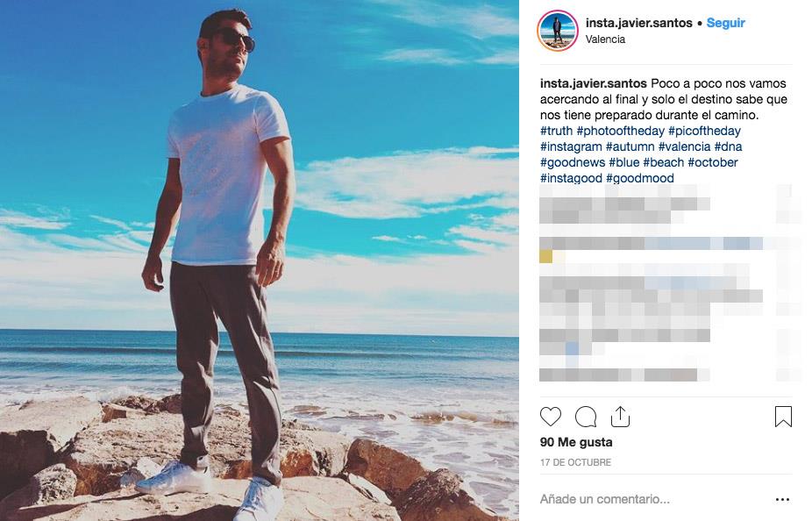
Task: Follow the account with Seguir
Action: point(725,23)
